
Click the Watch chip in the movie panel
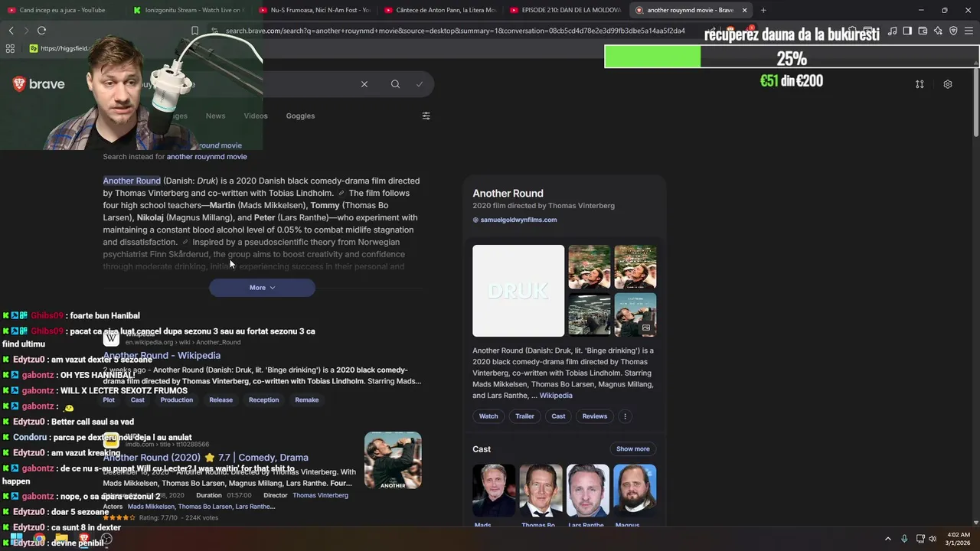(488, 416)
